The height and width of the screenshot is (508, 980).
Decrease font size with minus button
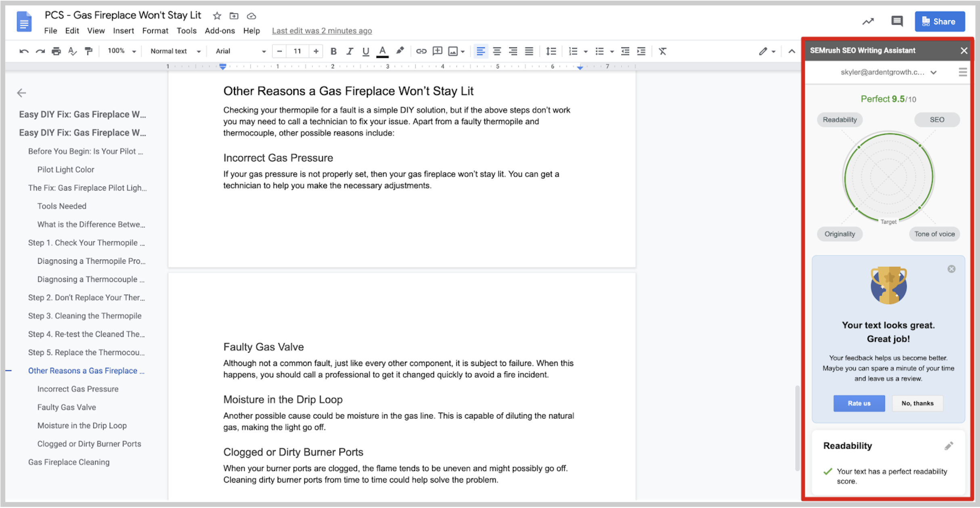coord(279,51)
